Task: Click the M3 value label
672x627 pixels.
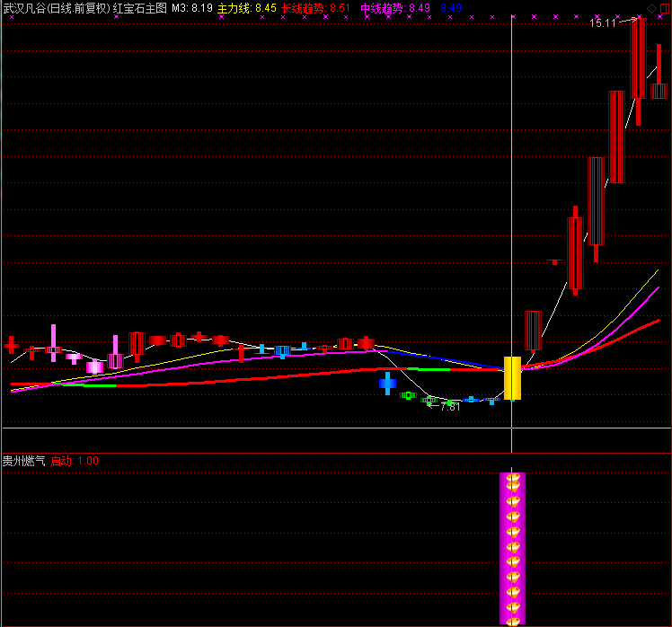Action: click(191, 8)
